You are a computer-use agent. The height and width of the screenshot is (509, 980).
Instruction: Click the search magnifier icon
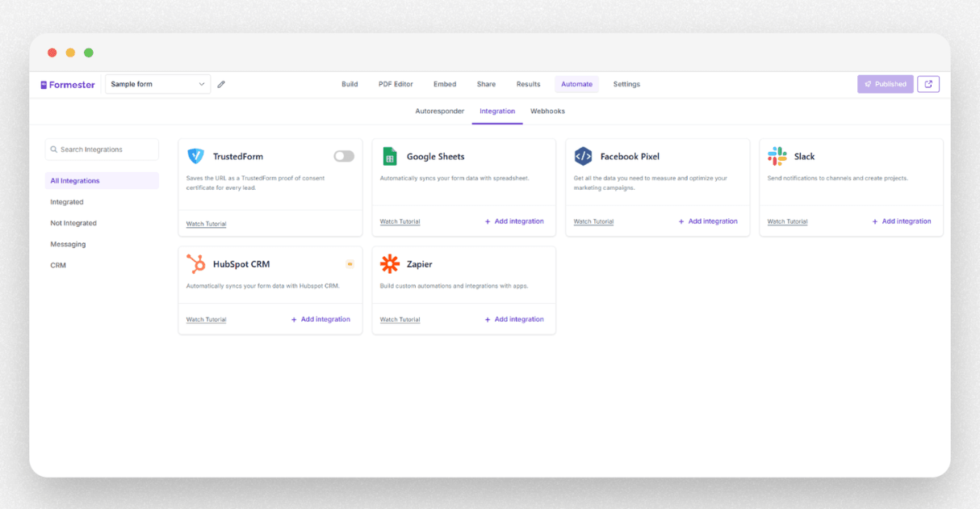(54, 149)
